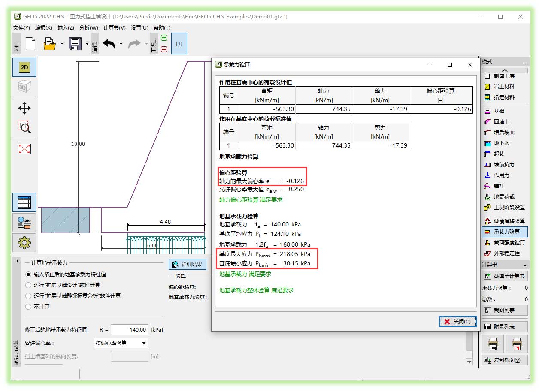
Task: Open the 帮助(T) menu
Action: click(162, 28)
